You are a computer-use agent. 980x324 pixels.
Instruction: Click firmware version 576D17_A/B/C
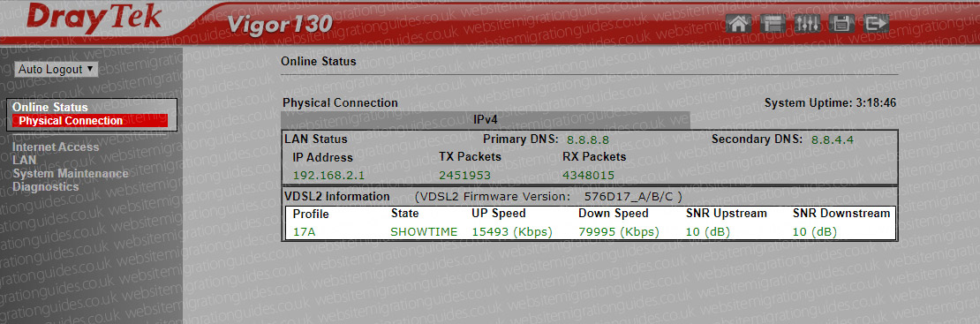coord(628,196)
